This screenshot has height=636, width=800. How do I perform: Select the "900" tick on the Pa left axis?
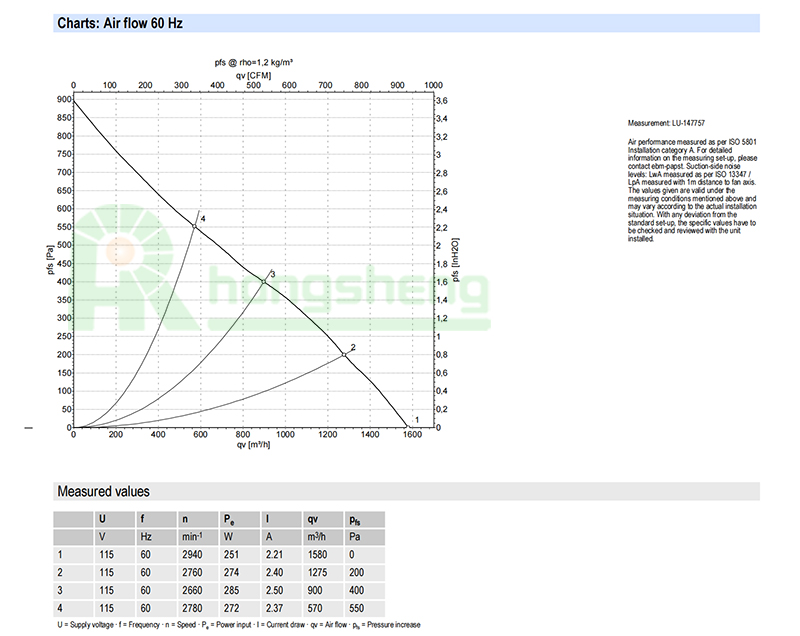[64, 99]
